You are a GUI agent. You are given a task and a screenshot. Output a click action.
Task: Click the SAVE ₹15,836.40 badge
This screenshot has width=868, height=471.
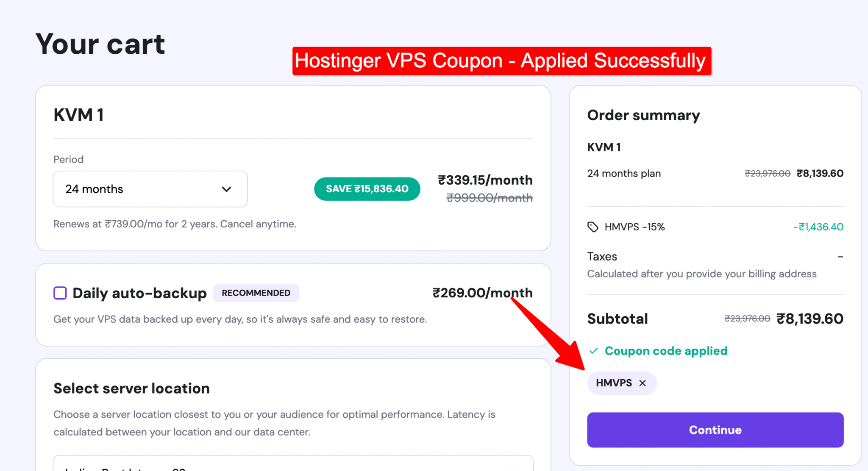[367, 189]
